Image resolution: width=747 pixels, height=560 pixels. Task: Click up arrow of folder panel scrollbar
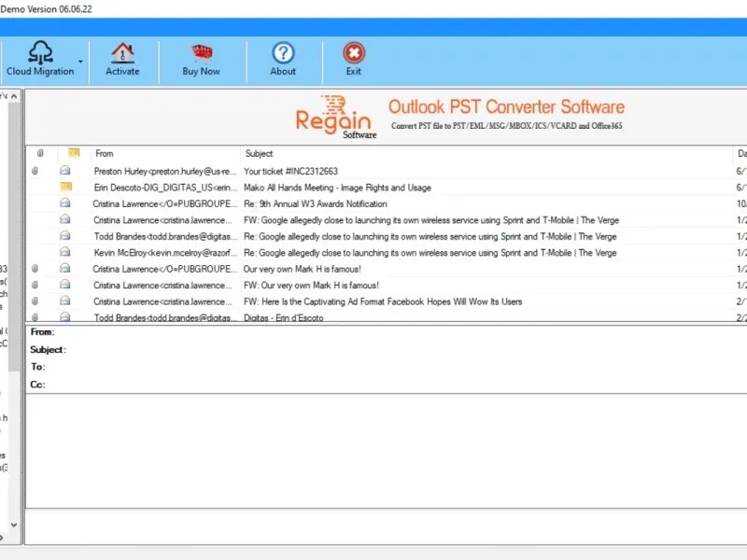tap(14, 96)
